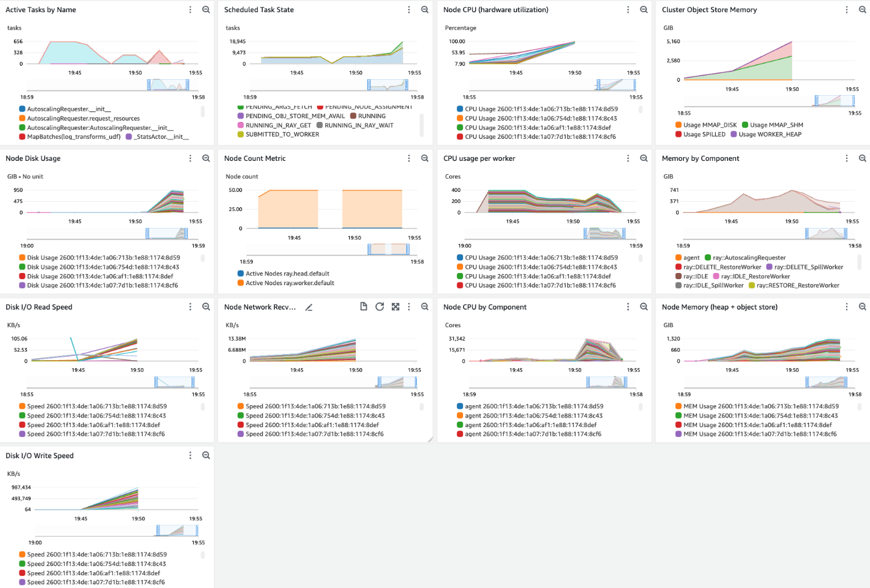This screenshot has width=870, height=588.
Task: Expand Node Network Recv panel to fullscreen
Action: [x=395, y=306]
